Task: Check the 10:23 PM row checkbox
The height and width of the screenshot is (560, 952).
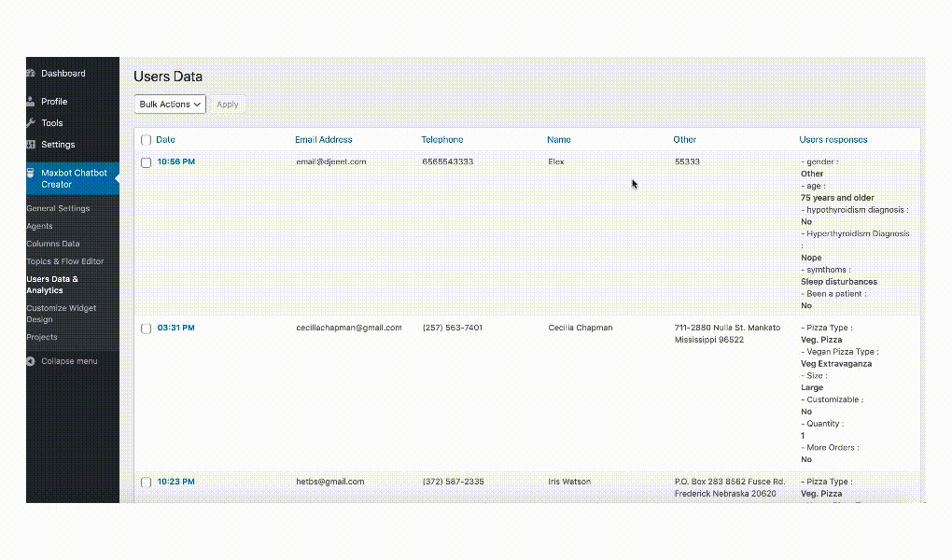Action: tap(146, 483)
